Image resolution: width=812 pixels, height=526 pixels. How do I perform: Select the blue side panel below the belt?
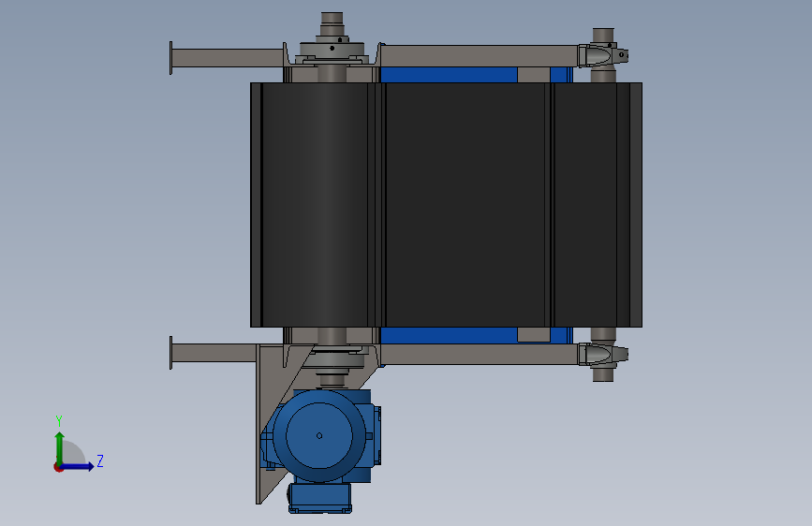pos(449,335)
